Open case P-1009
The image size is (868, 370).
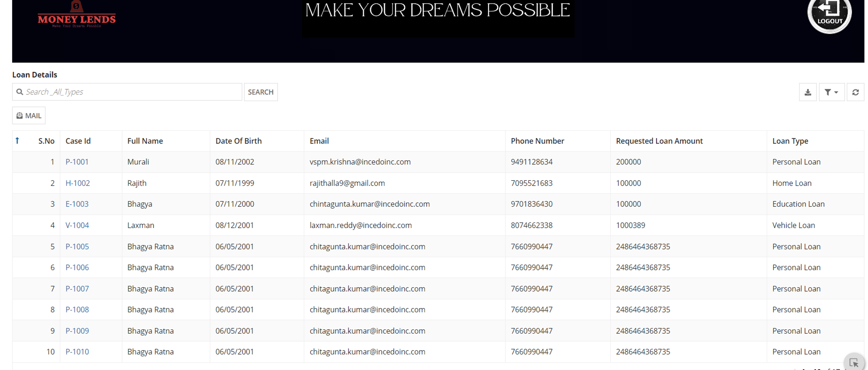coord(77,331)
